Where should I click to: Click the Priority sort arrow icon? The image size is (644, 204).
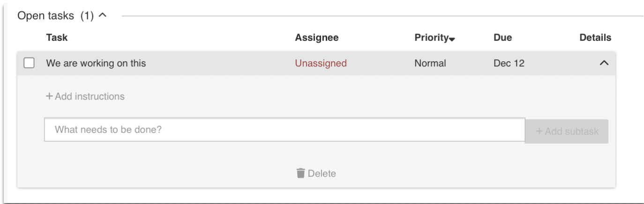[x=452, y=40]
